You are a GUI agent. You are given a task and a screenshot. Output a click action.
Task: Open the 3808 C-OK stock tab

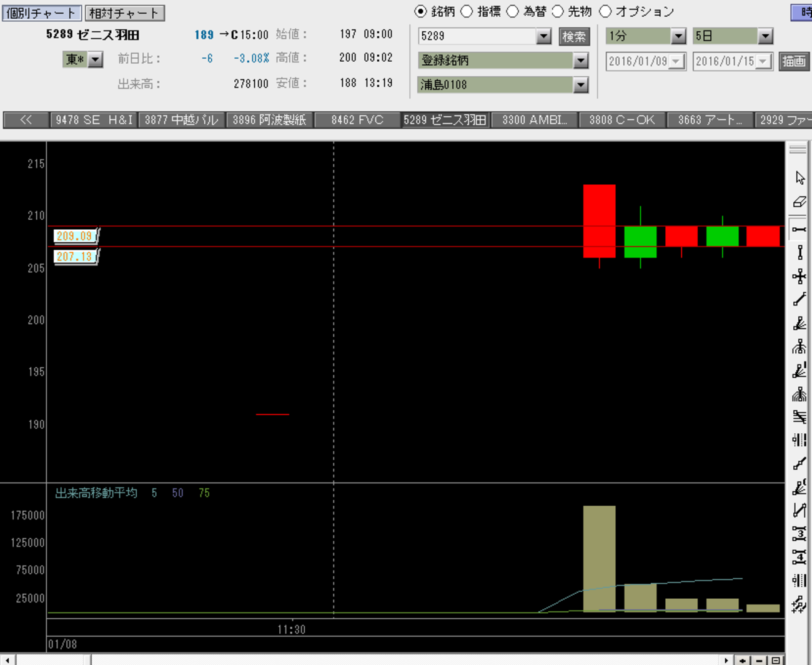622,120
